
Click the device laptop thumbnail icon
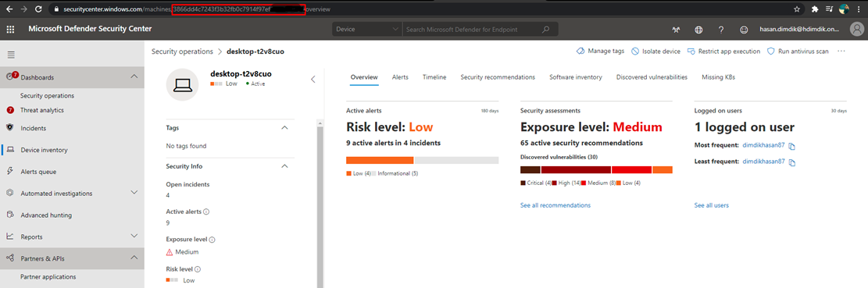pos(183,84)
